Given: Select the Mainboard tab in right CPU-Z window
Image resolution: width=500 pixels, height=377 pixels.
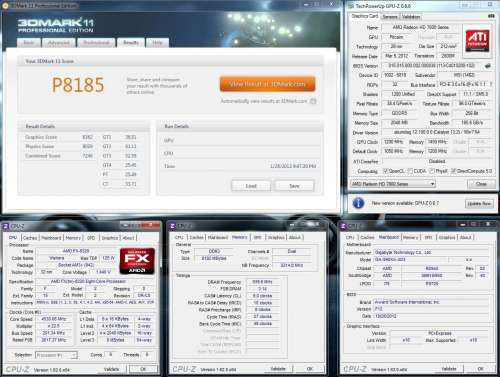Looking at the screenshot, I should tap(389, 237).
